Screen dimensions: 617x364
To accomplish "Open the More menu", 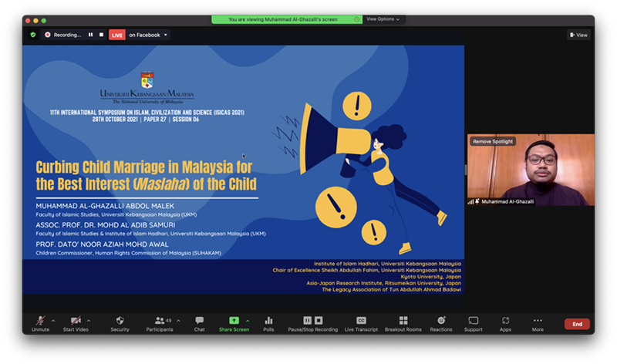I will click(538, 322).
